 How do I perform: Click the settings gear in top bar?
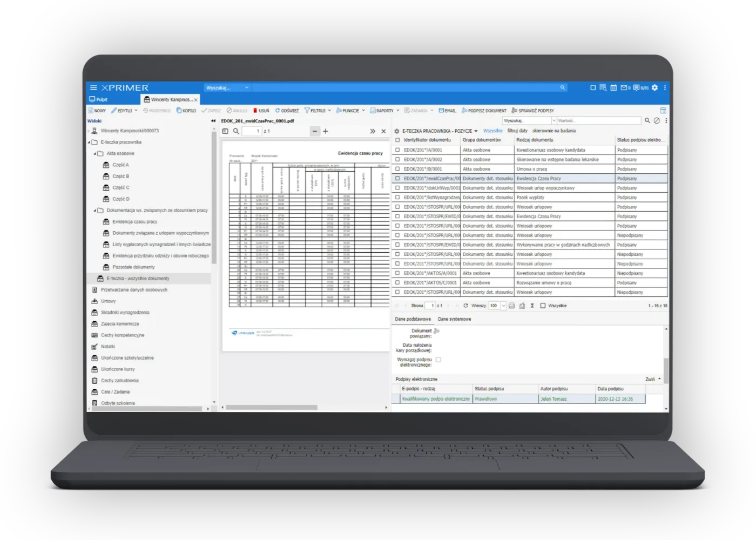point(654,87)
